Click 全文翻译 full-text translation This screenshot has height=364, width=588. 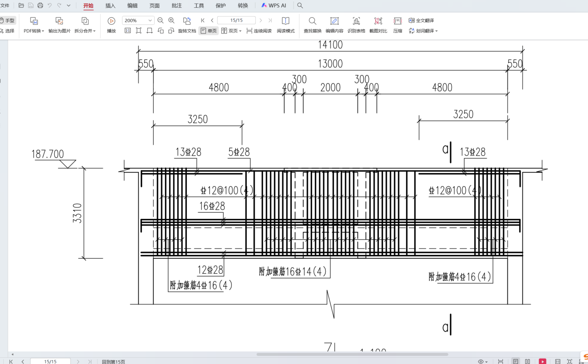[421, 20]
